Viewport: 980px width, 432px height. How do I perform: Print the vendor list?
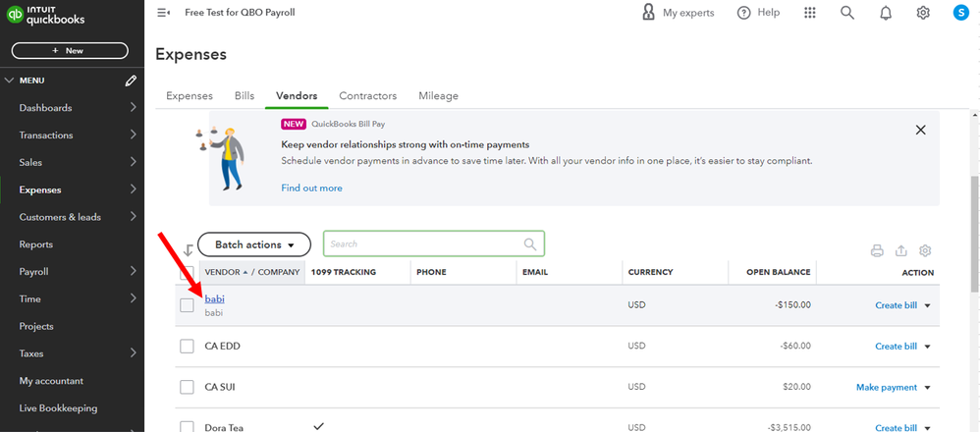pos(877,250)
